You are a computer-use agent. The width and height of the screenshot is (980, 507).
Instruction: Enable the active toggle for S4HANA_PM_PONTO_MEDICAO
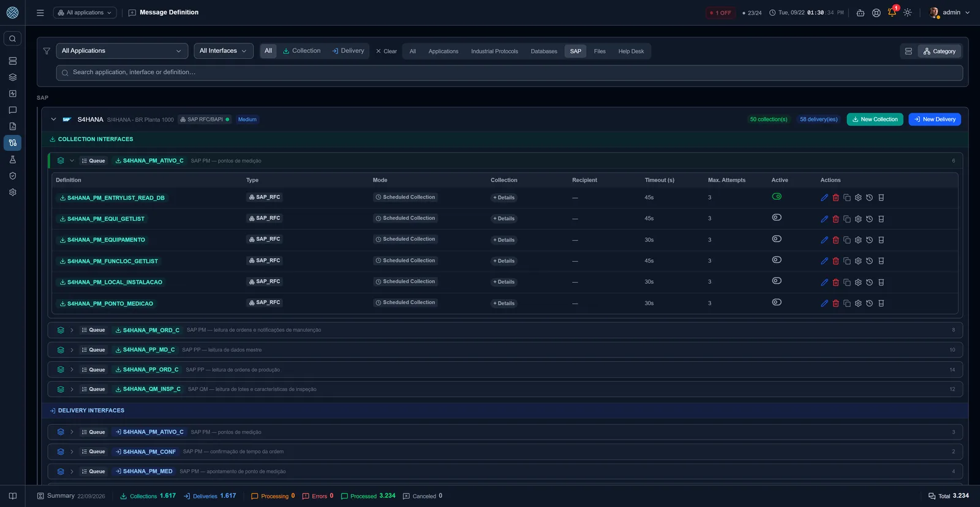pos(777,302)
